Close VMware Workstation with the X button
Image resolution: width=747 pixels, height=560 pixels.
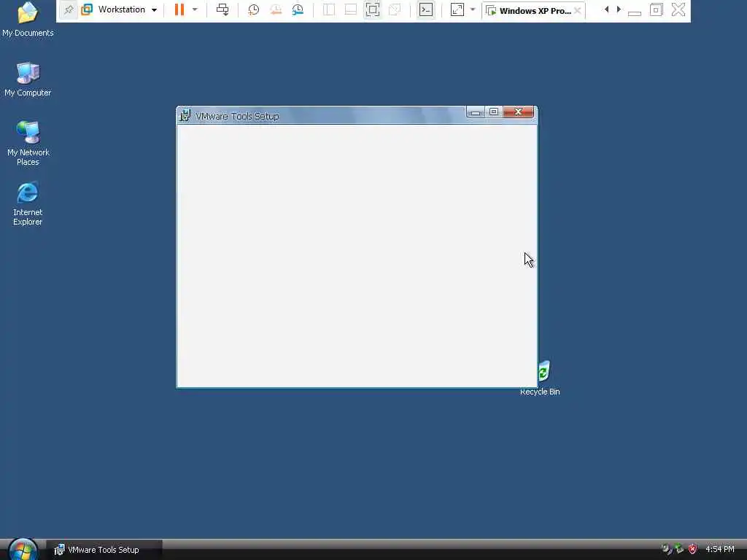point(678,9)
